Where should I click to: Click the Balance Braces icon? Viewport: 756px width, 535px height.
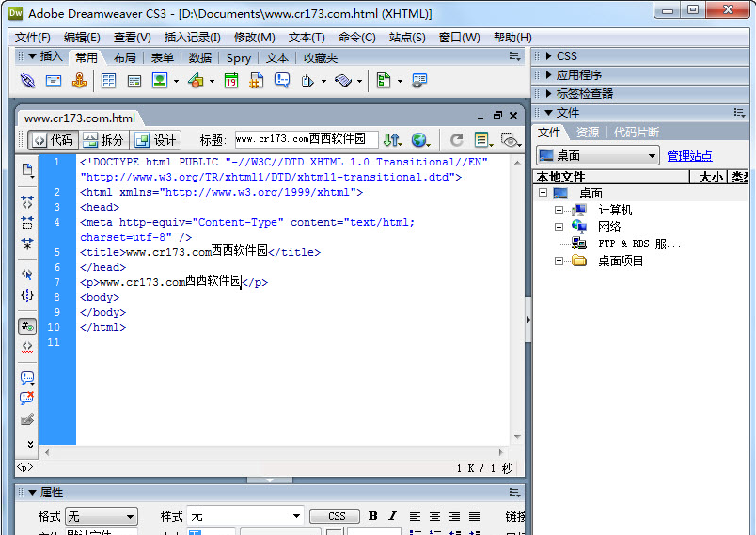[27, 295]
